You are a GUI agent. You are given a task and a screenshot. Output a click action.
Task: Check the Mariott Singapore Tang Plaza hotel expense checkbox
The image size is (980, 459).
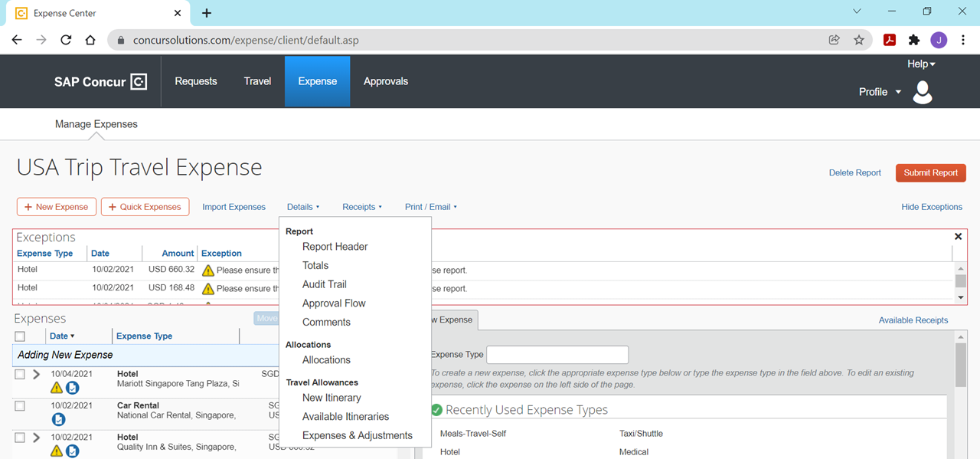20,374
